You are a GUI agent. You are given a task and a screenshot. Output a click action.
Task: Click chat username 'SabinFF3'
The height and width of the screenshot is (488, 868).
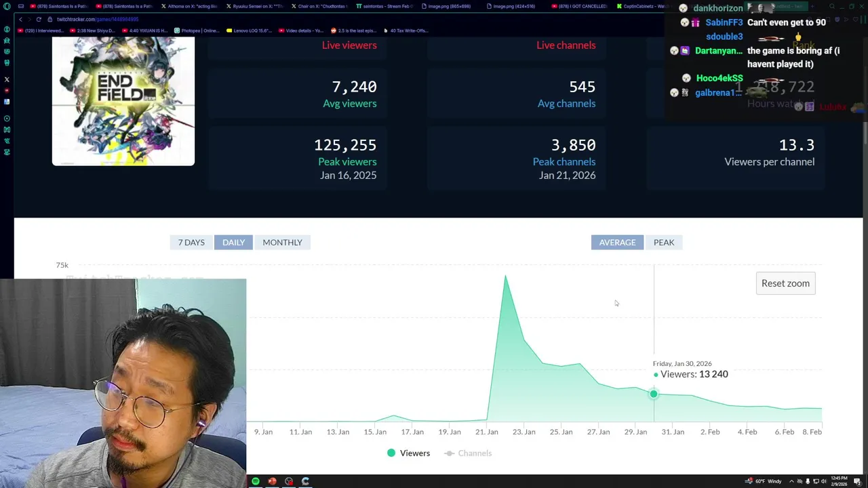pos(724,22)
